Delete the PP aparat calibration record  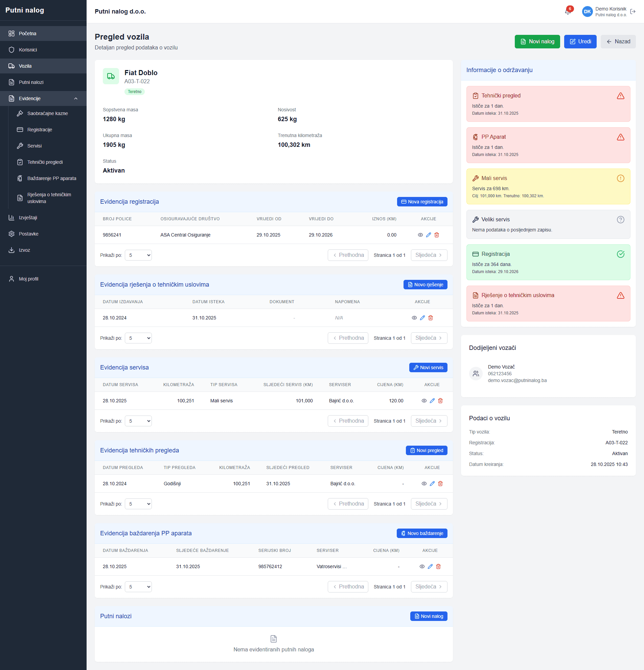tap(438, 566)
